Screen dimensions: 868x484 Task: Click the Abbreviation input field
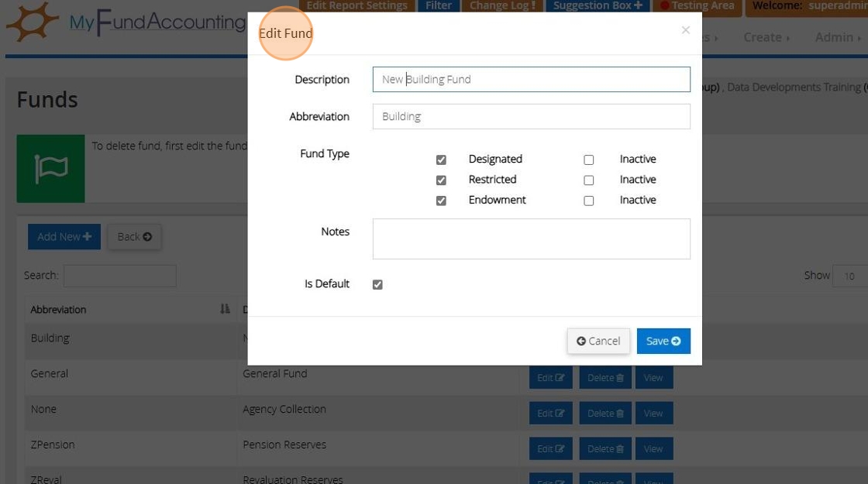(x=531, y=116)
